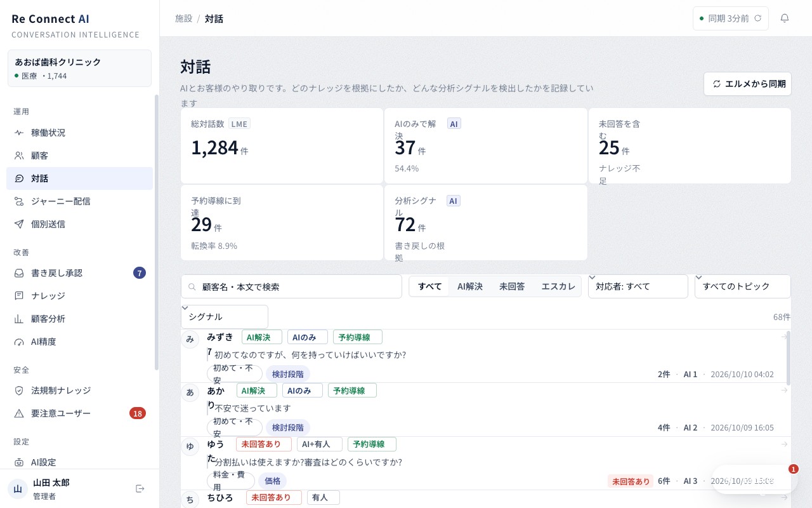
Task: Open あおば歯科クリニック facility selector
Action: [x=79, y=68]
